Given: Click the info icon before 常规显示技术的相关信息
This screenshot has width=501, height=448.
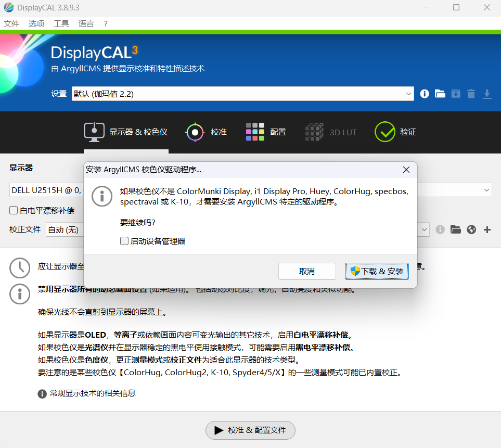Looking at the screenshot, I should coord(42,394).
